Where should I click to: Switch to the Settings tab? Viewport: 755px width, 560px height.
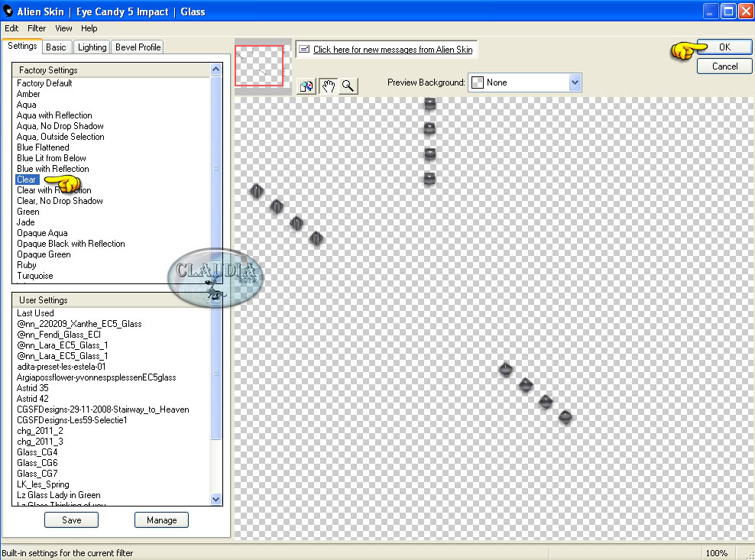click(x=22, y=47)
